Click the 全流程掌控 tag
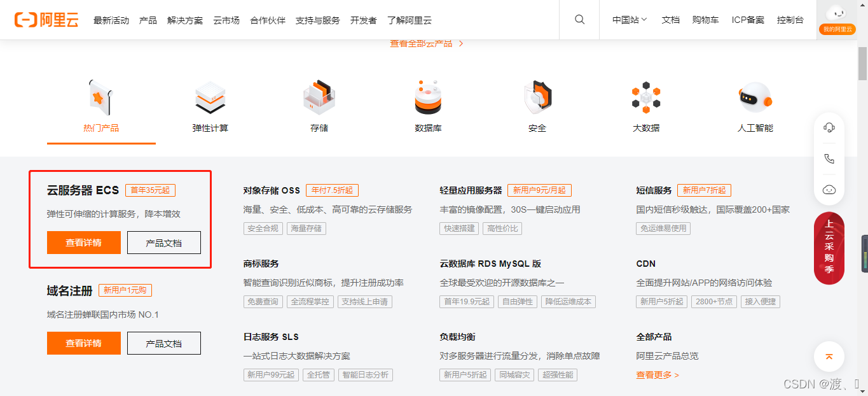 point(310,302)
